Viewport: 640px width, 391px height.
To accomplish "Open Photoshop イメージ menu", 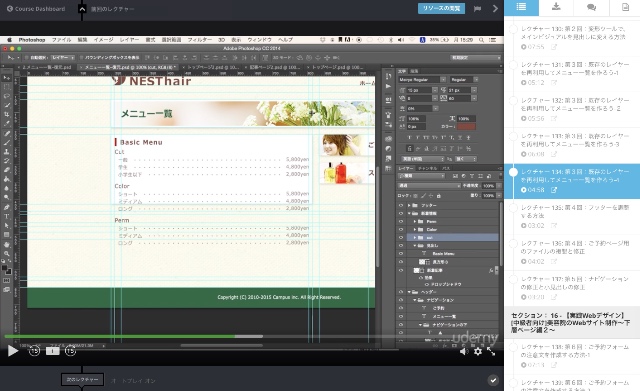I will point(104,40).
